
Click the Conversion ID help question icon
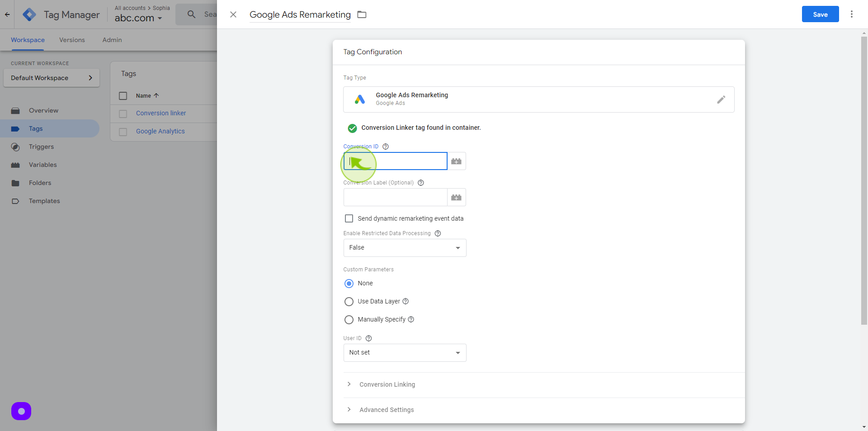pyautogui.click(x=386, y=147)
